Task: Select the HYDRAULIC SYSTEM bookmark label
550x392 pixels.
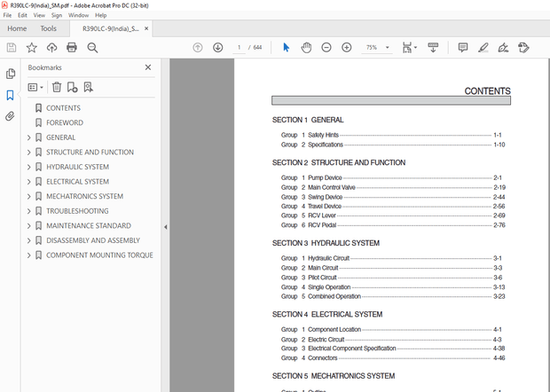Action: tap(77, 167)
